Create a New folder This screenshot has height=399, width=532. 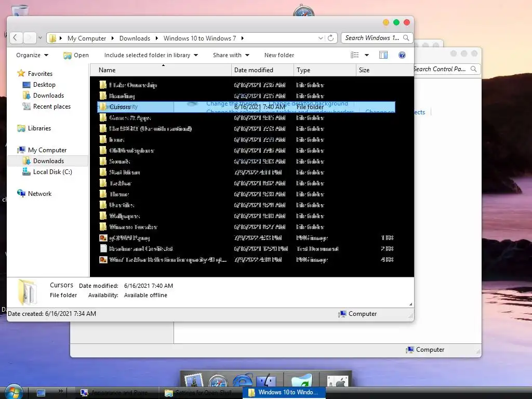click(279, 55)
